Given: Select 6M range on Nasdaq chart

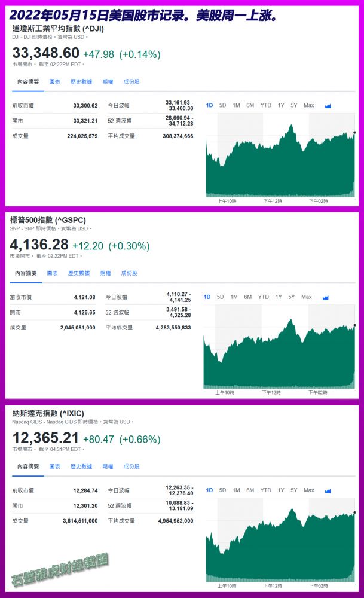Looking at the screenshot, I should [250, 490].
